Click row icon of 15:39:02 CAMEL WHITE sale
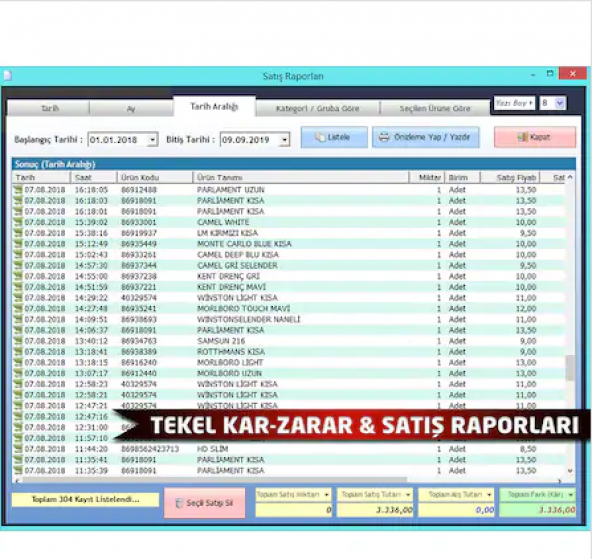592x559 pixels. pyautogui.click(x=18, y=222)
